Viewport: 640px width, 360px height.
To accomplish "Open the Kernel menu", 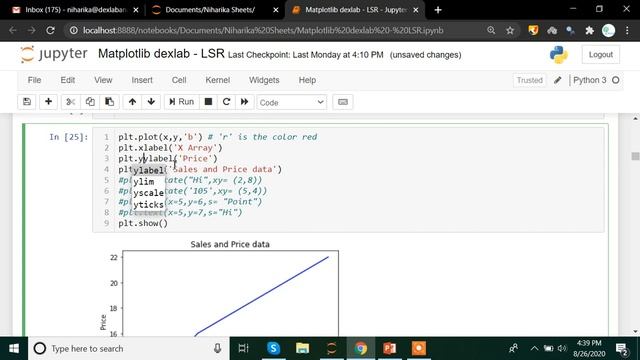I will [x=218, y=80].
